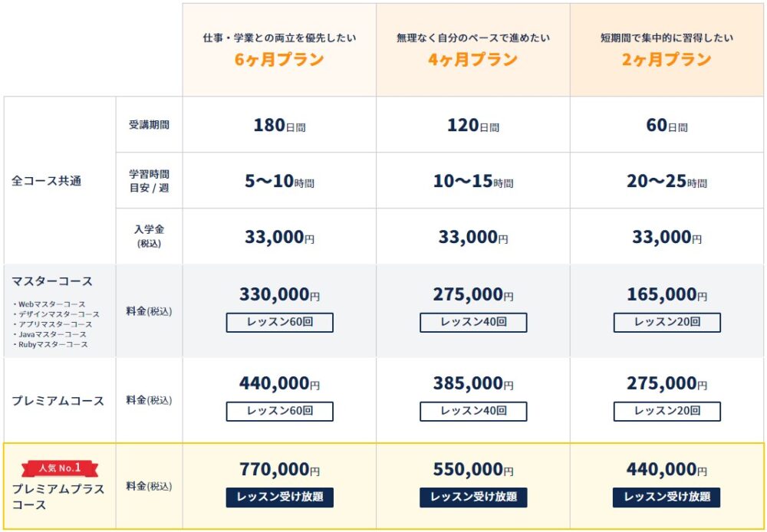Click the 全コース共通 row header
The width and height of the screenshot is (767, 532).
click(x=46, y=181)
